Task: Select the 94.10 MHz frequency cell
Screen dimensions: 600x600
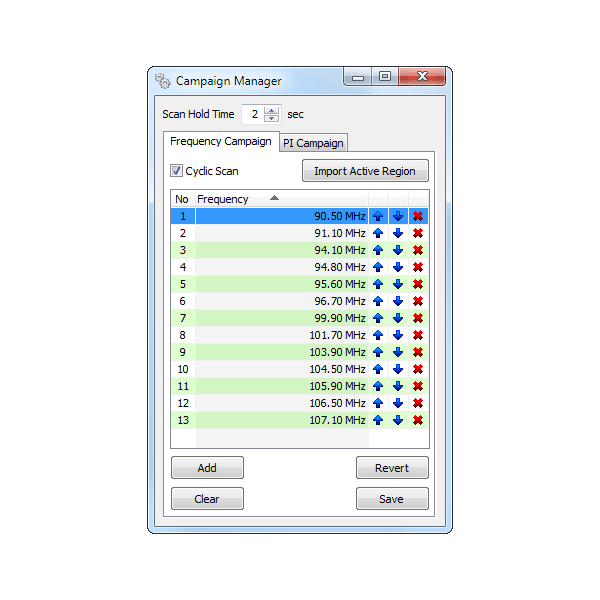Action: (282, 250)
